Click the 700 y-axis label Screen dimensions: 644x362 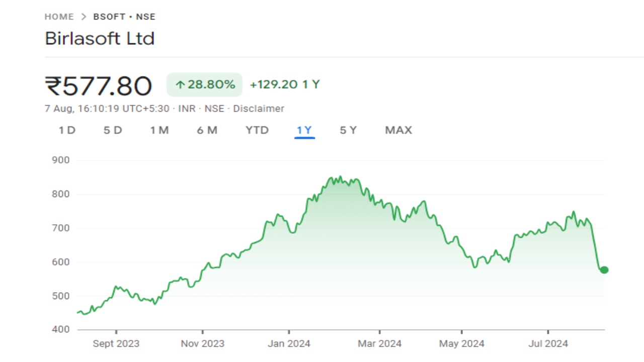[x=61, y=228]
